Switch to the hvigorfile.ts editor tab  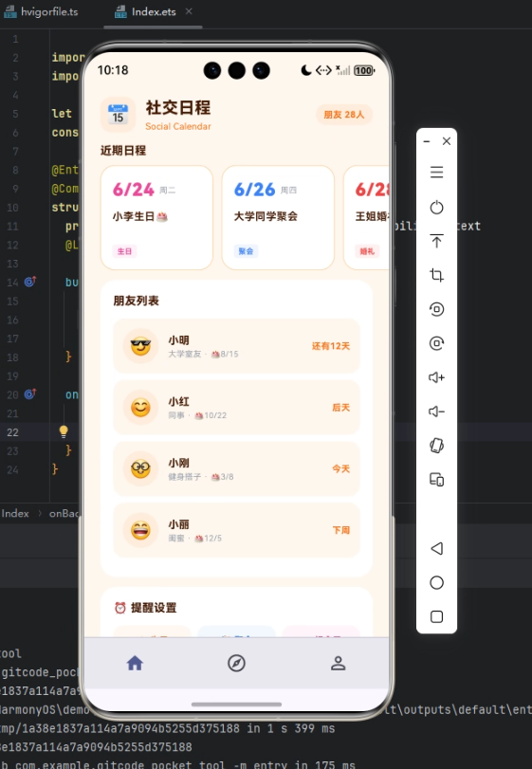[x=42, y=11]
